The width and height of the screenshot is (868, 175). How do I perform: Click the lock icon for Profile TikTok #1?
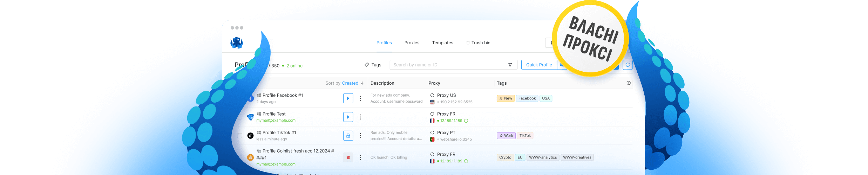pyautogui.click(x=348, y=136)
